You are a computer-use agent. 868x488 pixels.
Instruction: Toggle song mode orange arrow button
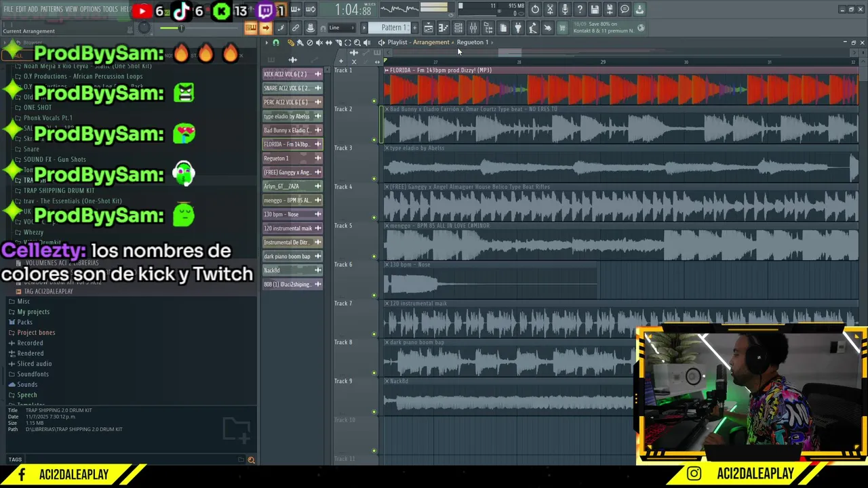266,28
